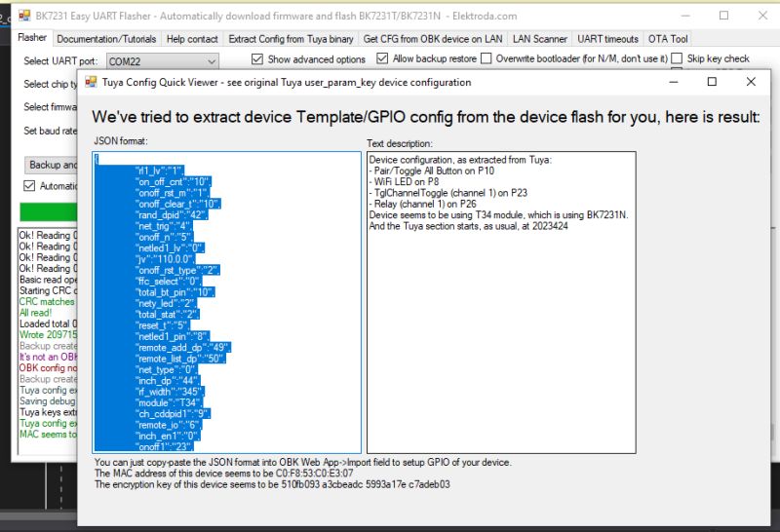Maximize the Tuya Config Quick Viewer window
Viewport: 780px width, 532px height.
click(x=712, y=82)
